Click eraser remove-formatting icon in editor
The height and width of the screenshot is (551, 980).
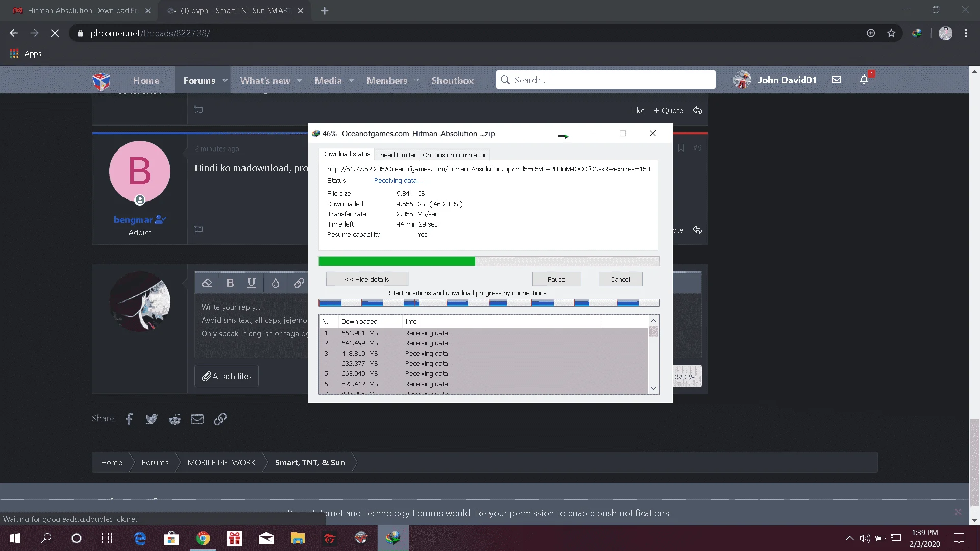coord(207,283)
